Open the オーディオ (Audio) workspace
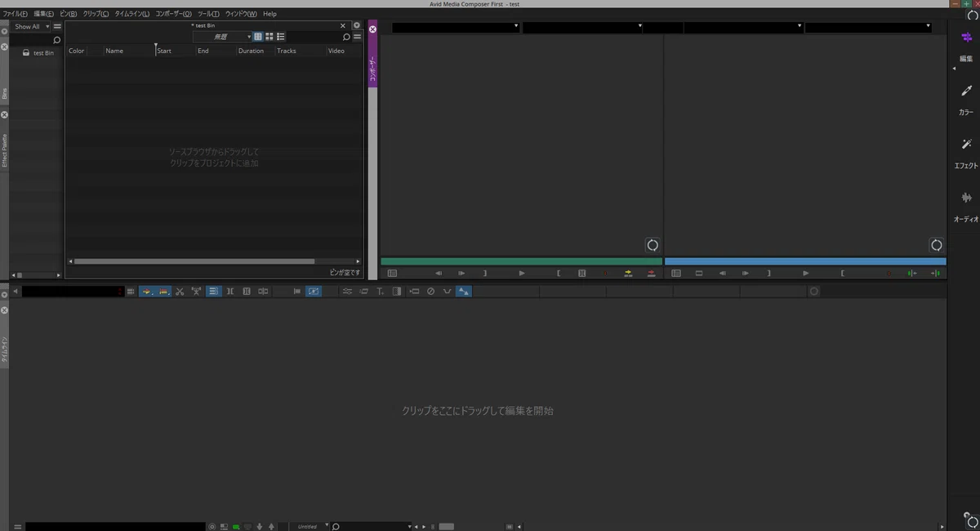The width and height of the screenshot is (980, 531). pyautogui.click(x=966, y=206)
